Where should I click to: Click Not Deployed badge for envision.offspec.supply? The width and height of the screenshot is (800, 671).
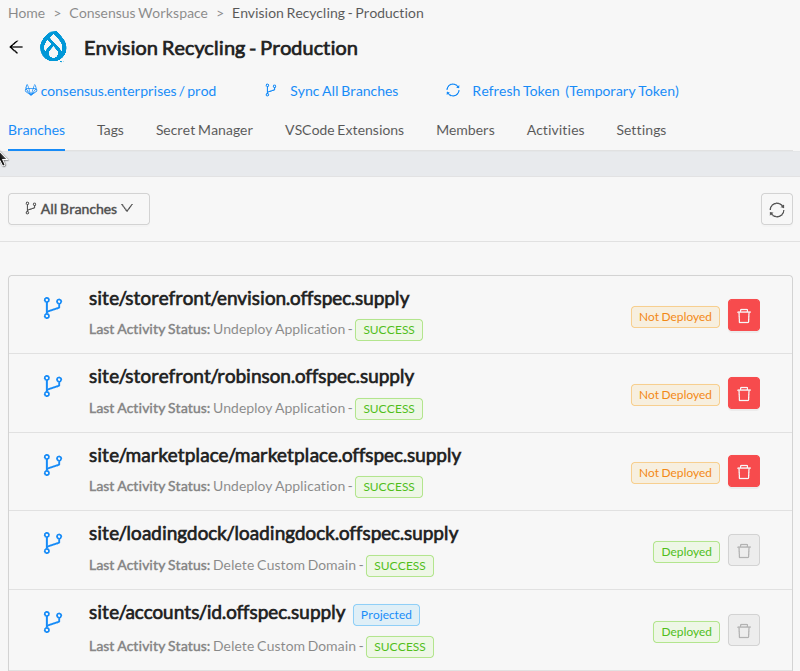[675, 317]
